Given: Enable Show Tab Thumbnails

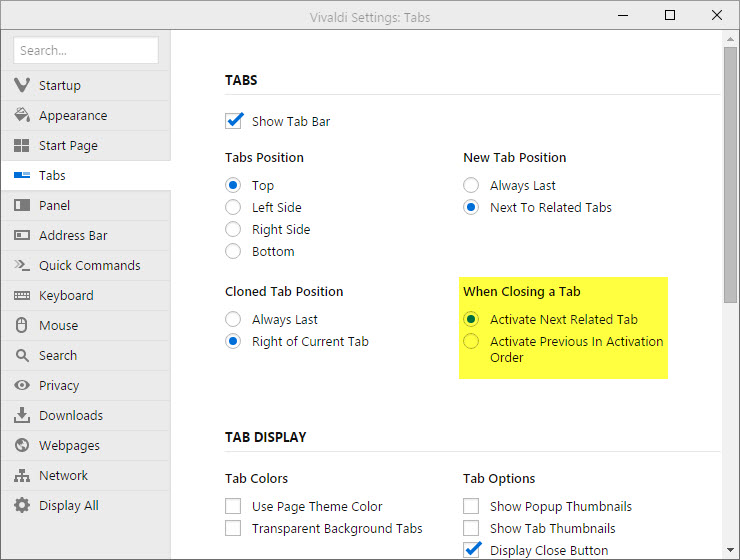Looking at the screenshot, I should (471, 528).
